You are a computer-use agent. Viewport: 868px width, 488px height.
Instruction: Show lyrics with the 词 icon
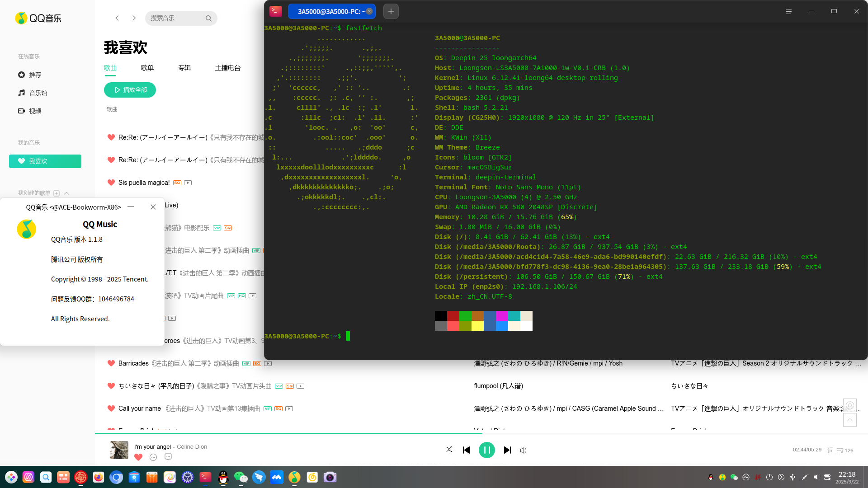pyautogui.click(x=830, y=450)
